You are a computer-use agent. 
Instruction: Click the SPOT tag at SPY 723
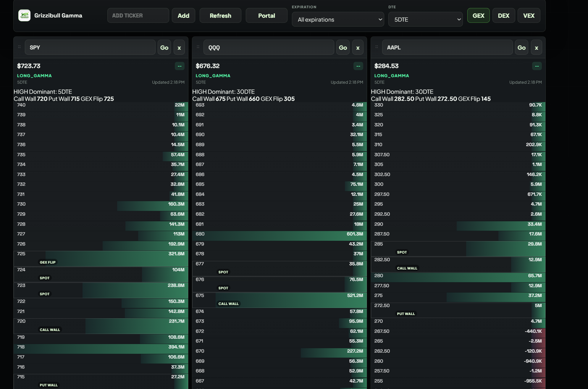[45, 294]
